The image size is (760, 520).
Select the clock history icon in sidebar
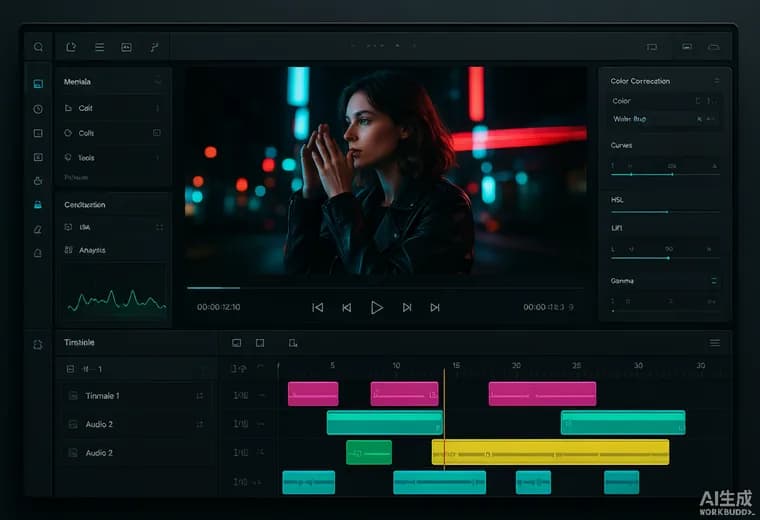pyautogui.click(x=38, y=109)
